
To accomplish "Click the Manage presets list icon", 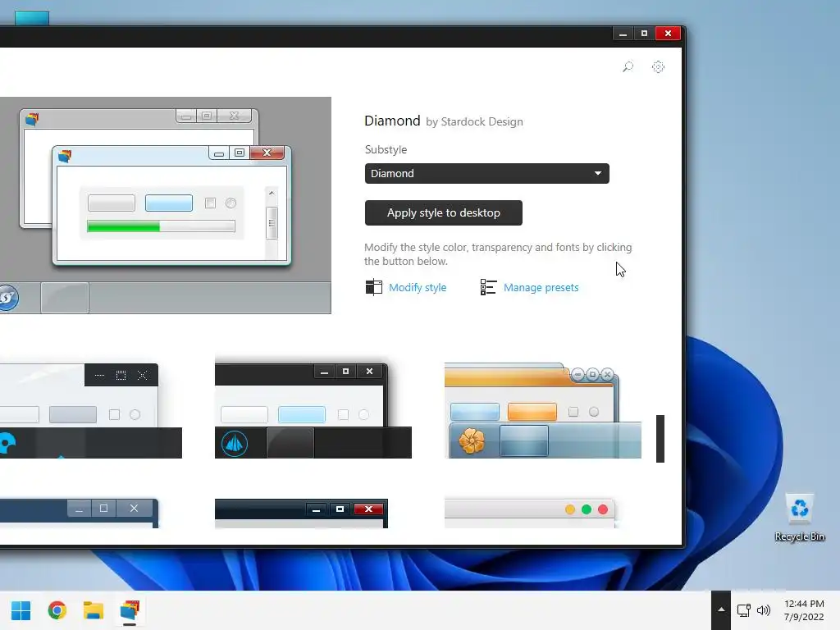I will tap(488, 287).
